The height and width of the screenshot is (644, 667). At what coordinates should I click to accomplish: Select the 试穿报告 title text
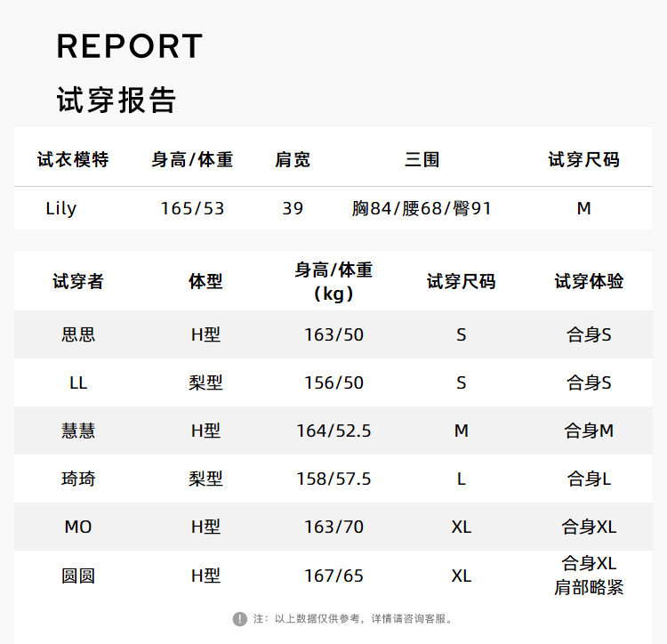coord(117,101)
